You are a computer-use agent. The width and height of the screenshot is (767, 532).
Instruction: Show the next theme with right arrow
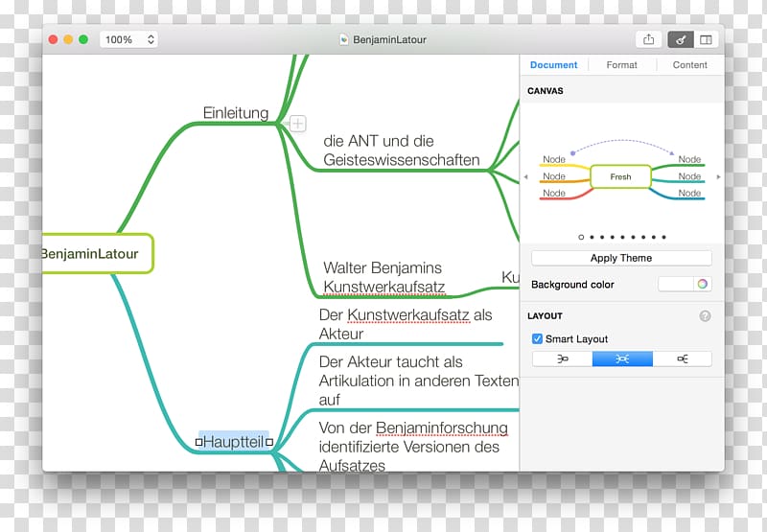click(x=718, y=177)
